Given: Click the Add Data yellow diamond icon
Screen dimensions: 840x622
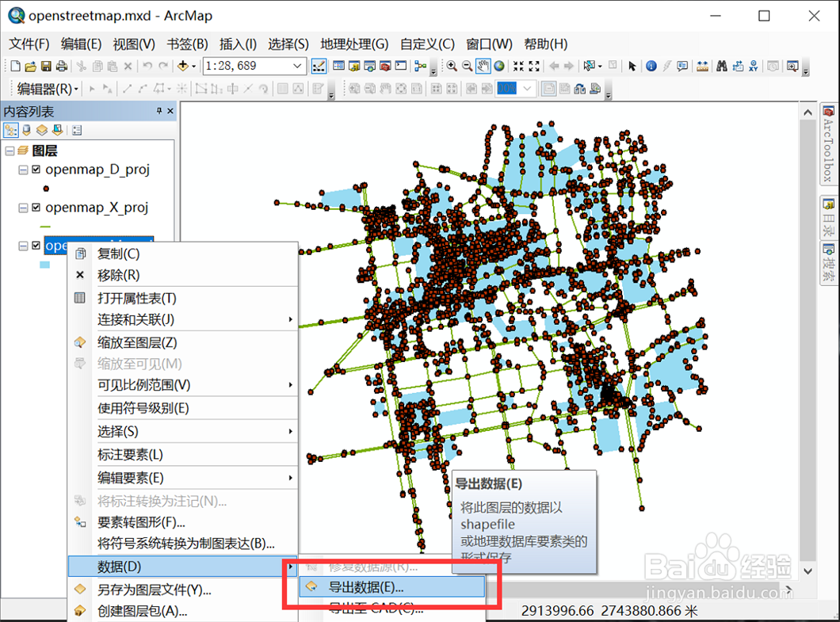Looking at the screenshot, I should (x=183, y=66).
